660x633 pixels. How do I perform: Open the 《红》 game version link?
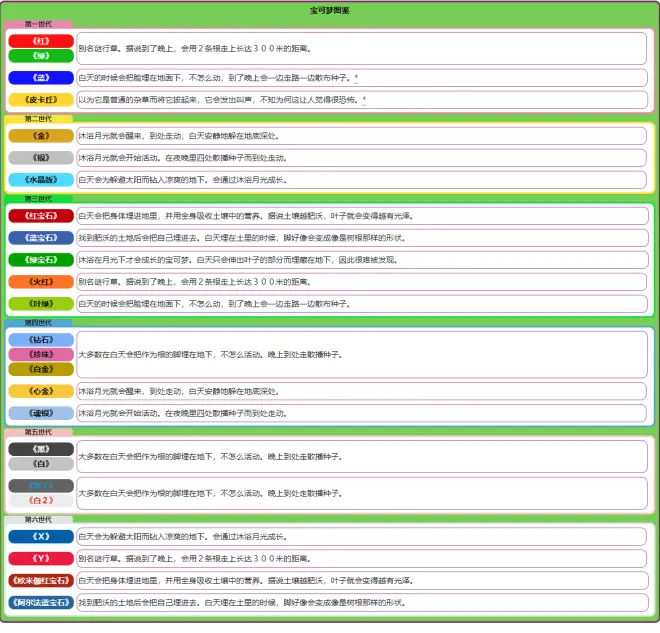click(41, 41)
